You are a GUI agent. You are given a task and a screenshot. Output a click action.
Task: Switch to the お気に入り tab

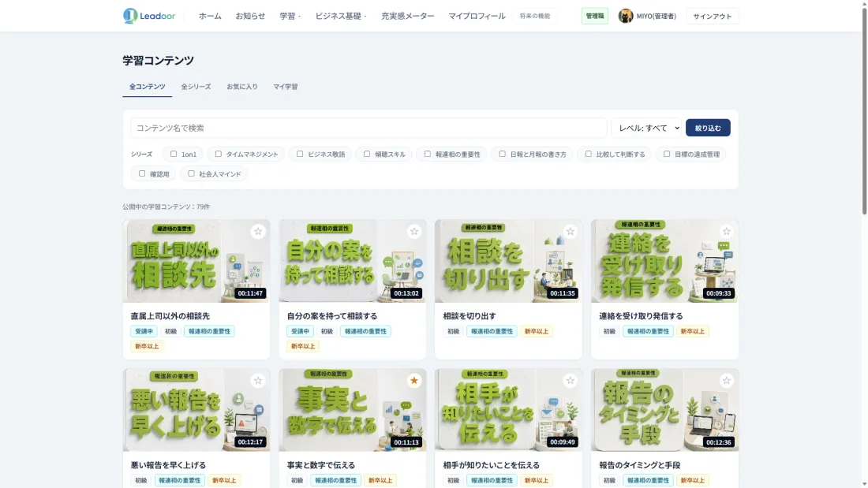pyautogui.click(x=242, y=87)
